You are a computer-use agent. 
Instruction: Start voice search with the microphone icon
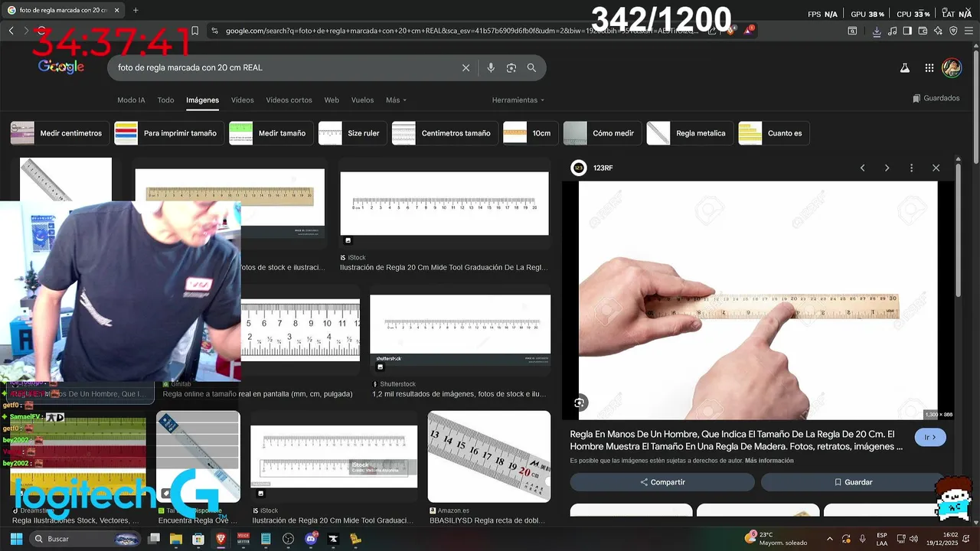(x=491, y=68)
